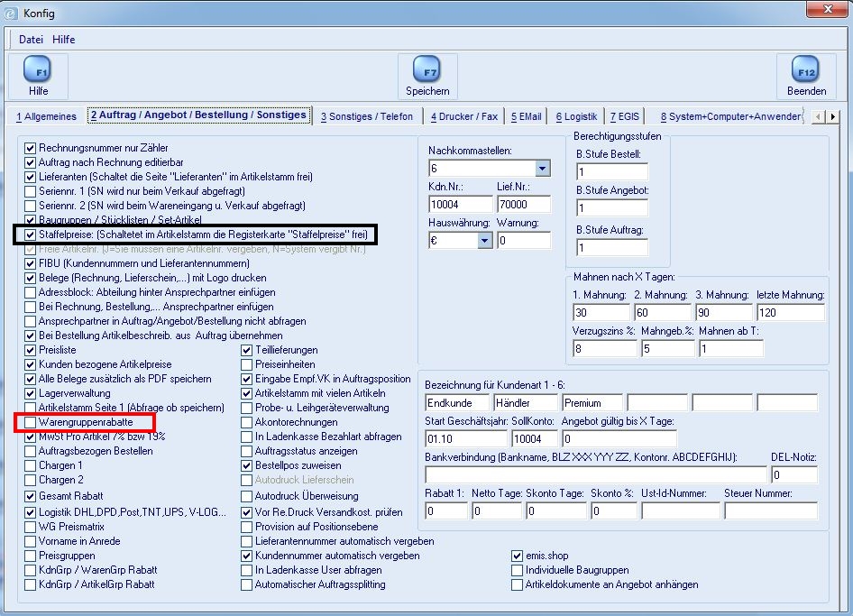853x616 pixels.
Task: Click the B.Stufe Angebot field
Action: coord(612,207)
